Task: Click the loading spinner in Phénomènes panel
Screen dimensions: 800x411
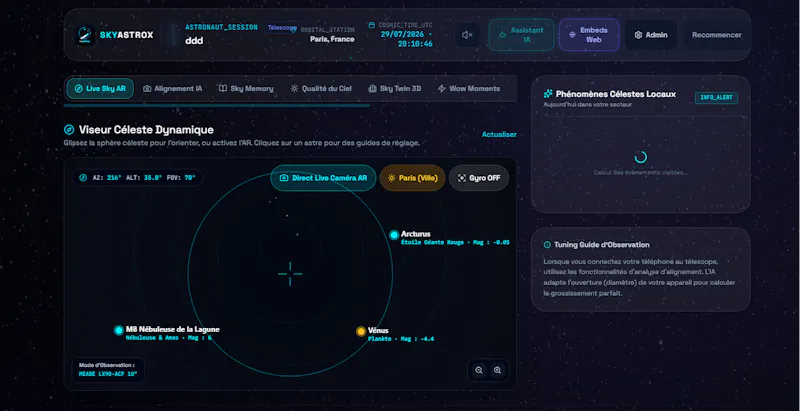Action: click(641, 157)
